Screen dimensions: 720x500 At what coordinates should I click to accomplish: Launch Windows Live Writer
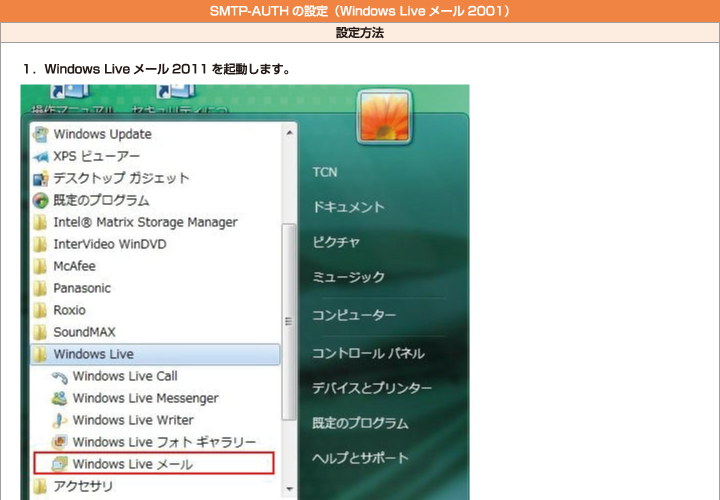(123, 420)
